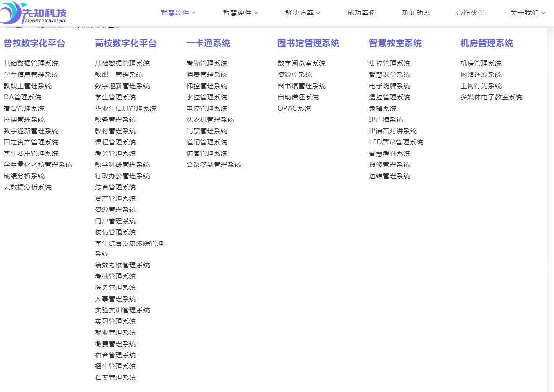Image resolution: width=554 pixels, height=392 pixels.
Task: Click IP广播系统 link
Action: [x=386, y=120]
